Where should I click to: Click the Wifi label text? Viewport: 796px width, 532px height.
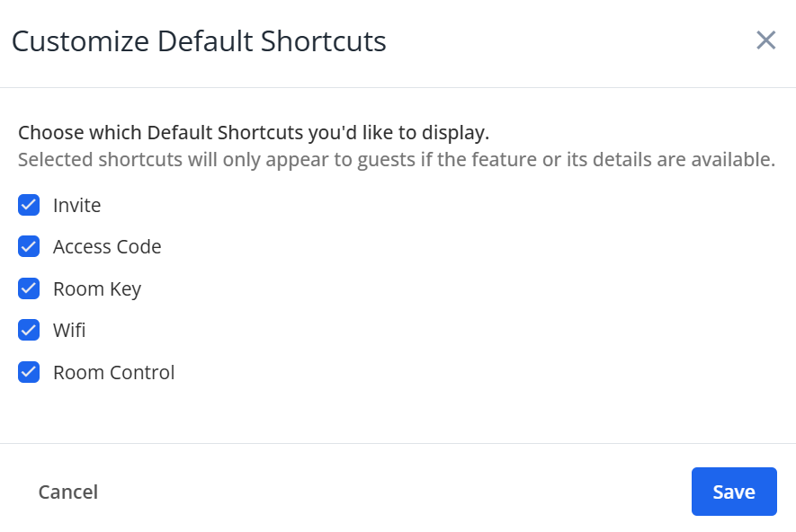(69, 330)
